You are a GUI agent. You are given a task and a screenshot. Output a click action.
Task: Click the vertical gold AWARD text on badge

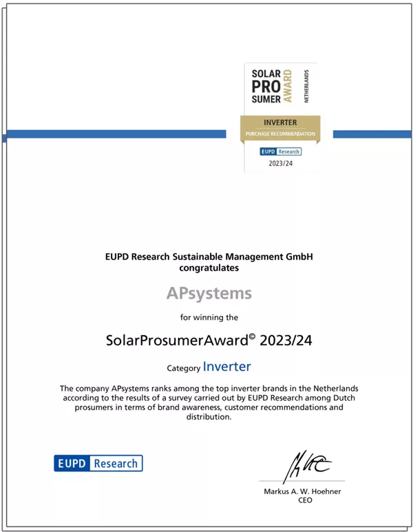[x=288, y=86]
